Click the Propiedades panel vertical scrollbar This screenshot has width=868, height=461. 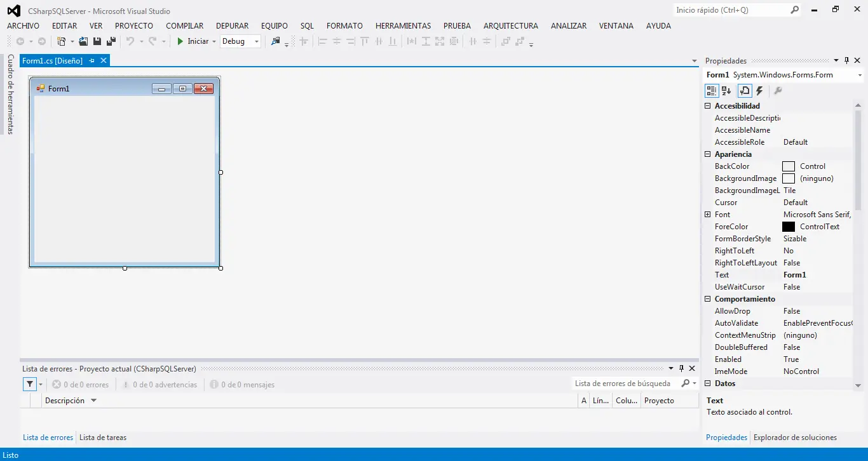[858, 244]
